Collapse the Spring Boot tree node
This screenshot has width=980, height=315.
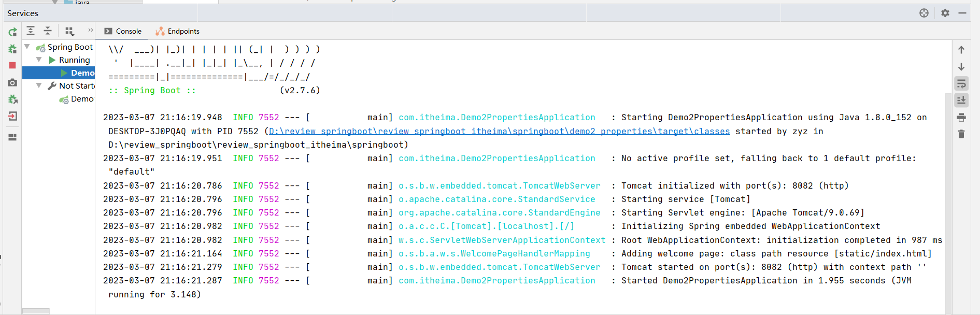click(27, 47)
